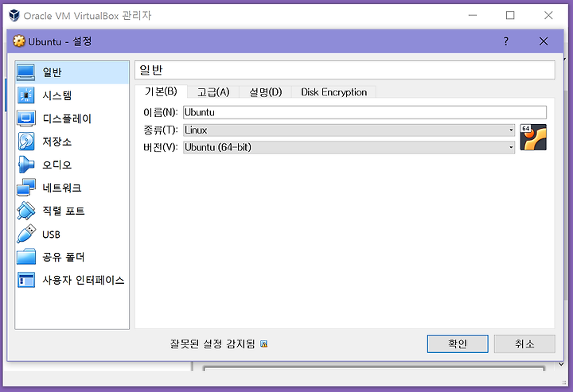
Task: Click the Ubuntu 64-bit OS type icon
Action: pyautogui.click(x=533, y=138)
